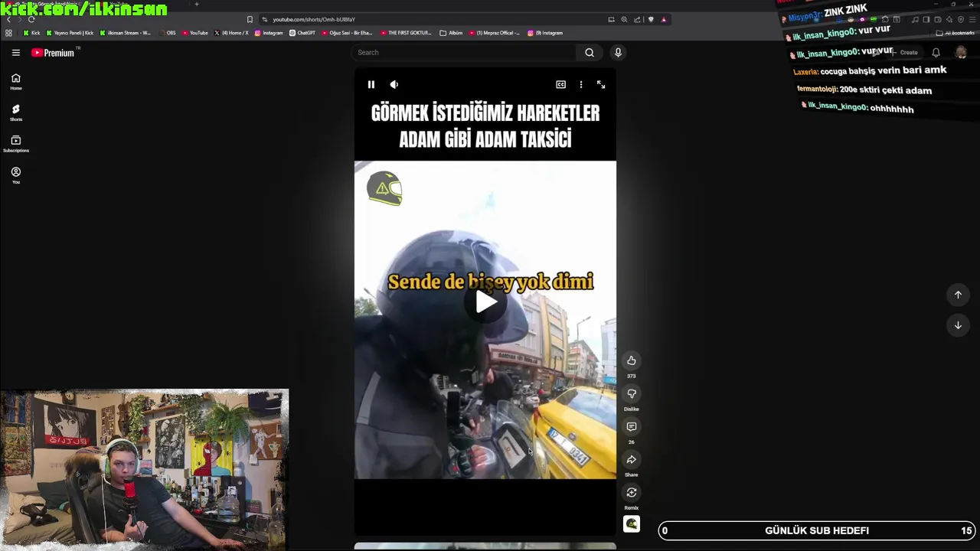The height and width of the screenshot is (551, 980).
Task: Open the browser wallet icon
Action: pos(938,19)
